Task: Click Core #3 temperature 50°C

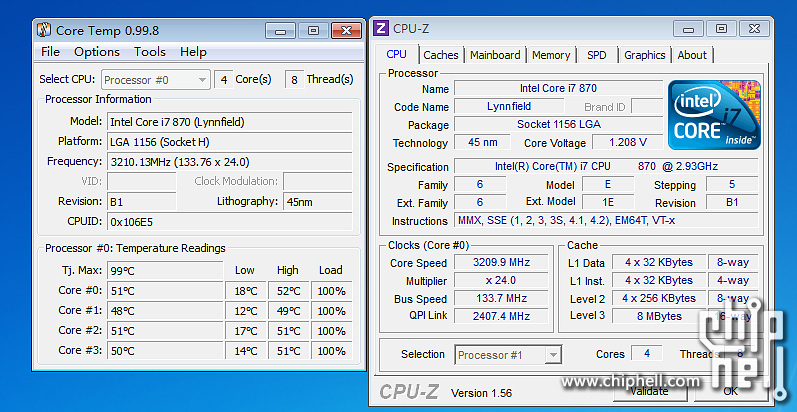Action: 165,351
